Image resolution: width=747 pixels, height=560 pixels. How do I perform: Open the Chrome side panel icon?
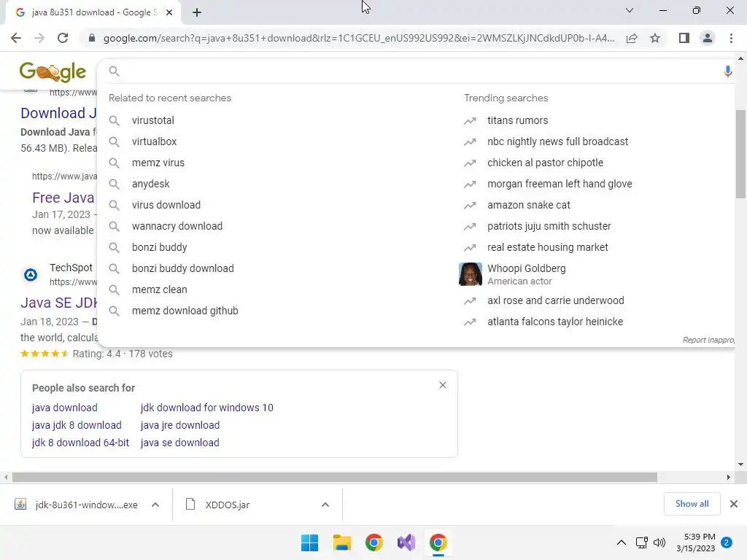point(684,38)
